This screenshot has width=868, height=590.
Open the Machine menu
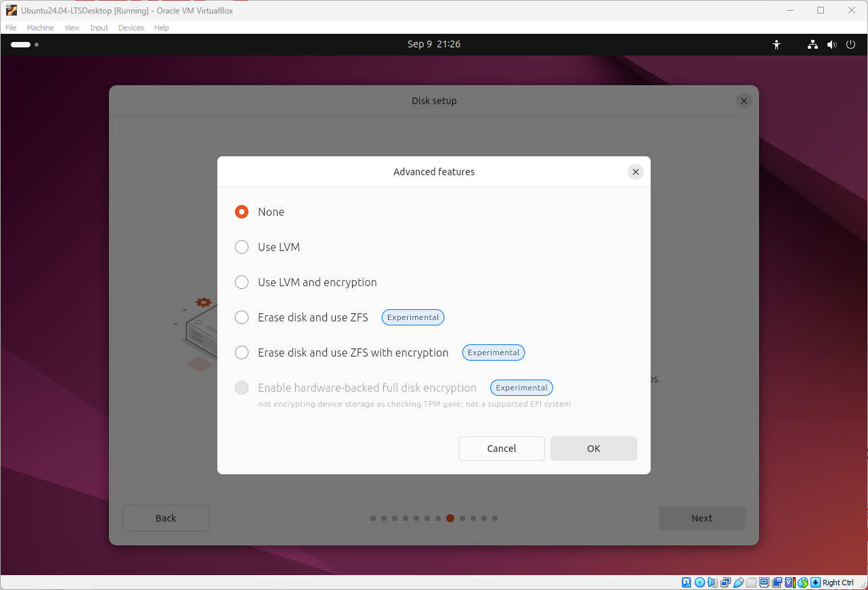point(40,28)
